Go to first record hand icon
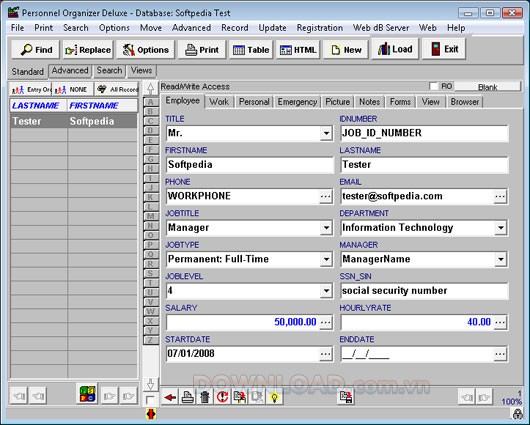530x425 pixels. tap(19, 396)
